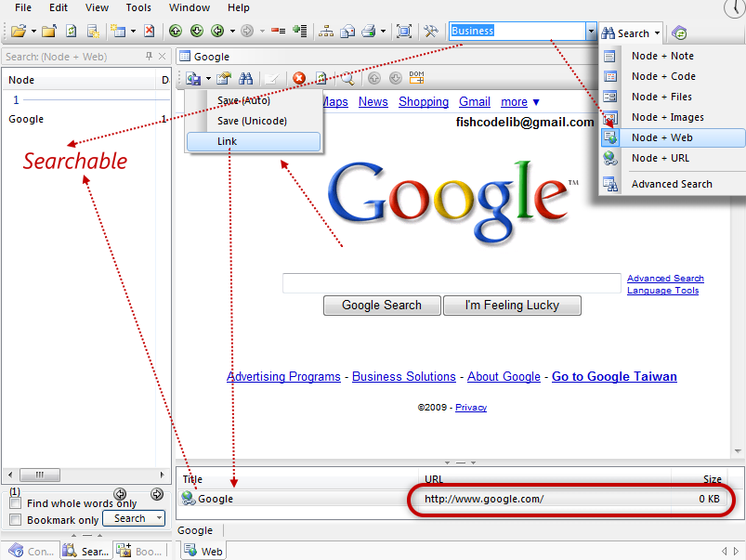Click the save web page disk icon
Image resolution: width=746 pixels, height=560 pixels.
coord(193,79)
